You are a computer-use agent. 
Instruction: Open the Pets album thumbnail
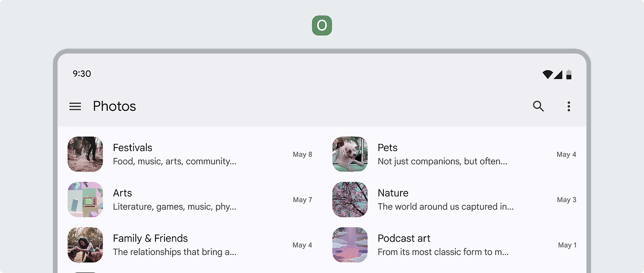point(350,154)
